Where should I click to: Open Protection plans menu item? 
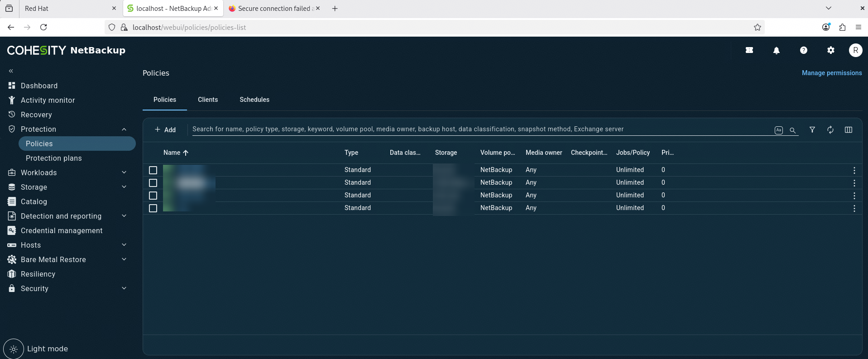53,158
